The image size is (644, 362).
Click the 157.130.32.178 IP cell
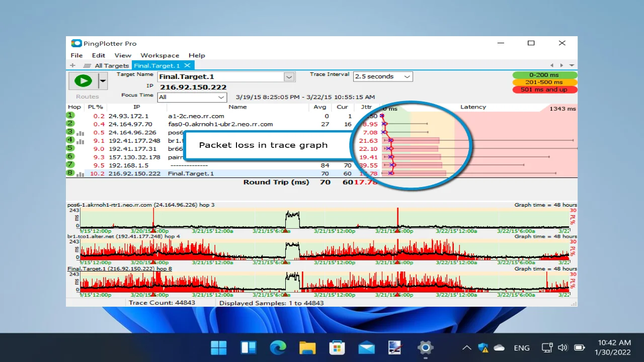click(x=134, y=157)
